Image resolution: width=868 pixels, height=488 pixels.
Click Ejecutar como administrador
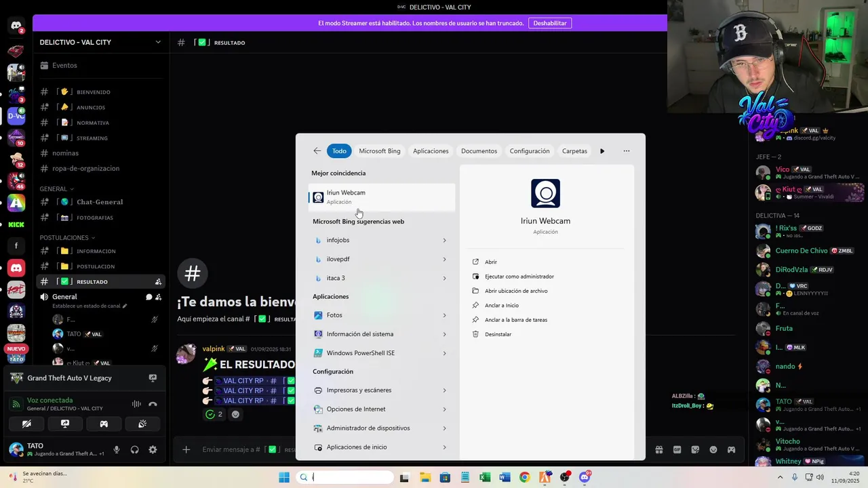(519, 277)
